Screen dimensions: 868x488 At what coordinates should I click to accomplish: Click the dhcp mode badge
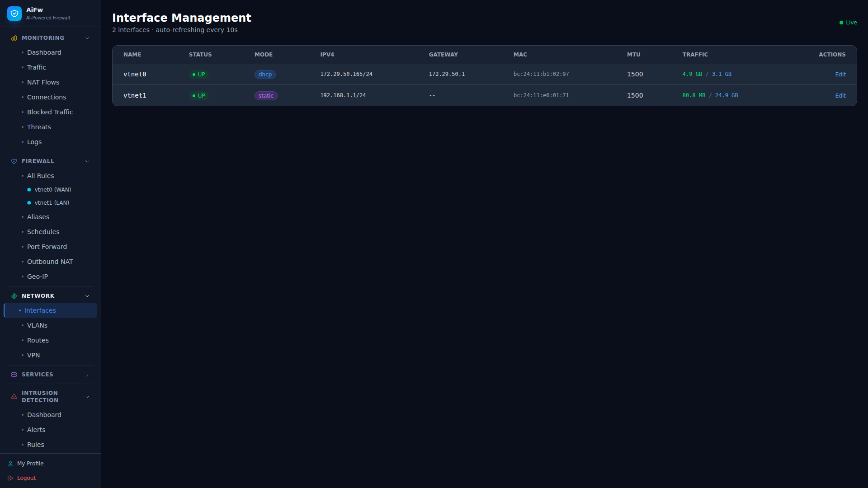pyautogui.click(x=265, y=75)
